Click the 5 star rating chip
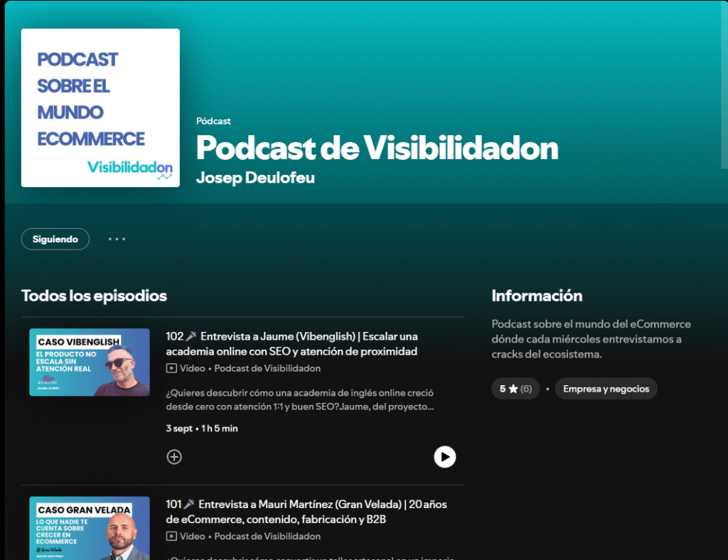The width and height of the screenshot is (728, 560). pos(515,389)
